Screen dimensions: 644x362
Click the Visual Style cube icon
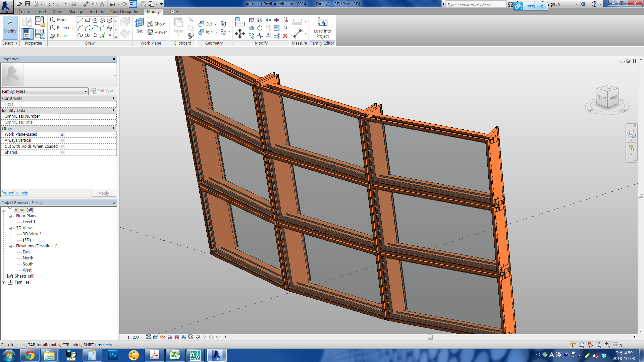pos(156,337)
